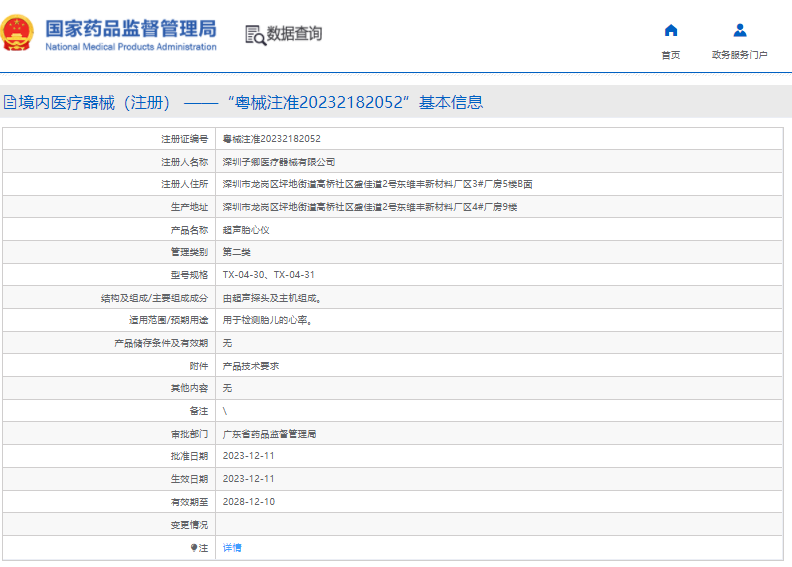Select the 生产地址 address value
The height and width of the screenshot is (567, 792).
click(x=370, y=207)
